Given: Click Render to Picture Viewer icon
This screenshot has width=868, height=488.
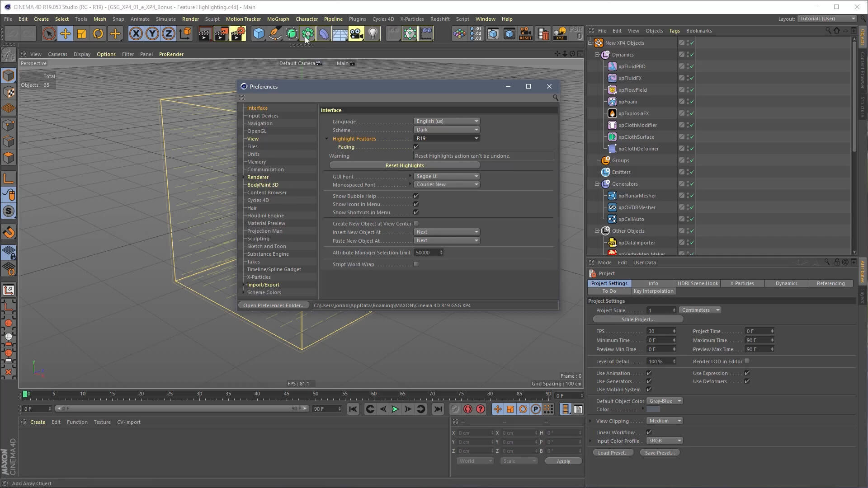Looking at the screenshot, I should (x=221, y=34).
